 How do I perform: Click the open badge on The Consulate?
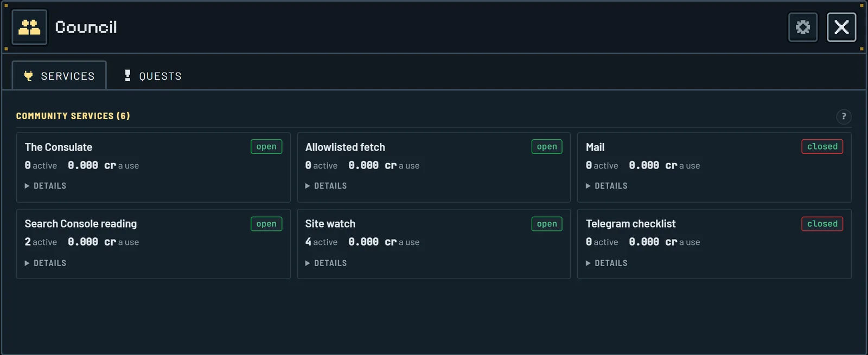[266, 147]
